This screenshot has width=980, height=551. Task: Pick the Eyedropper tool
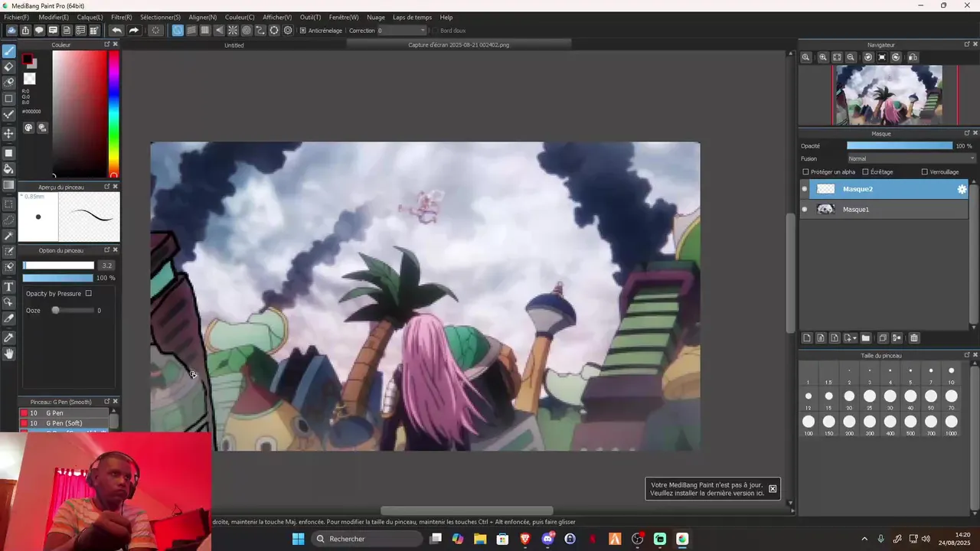9,337
